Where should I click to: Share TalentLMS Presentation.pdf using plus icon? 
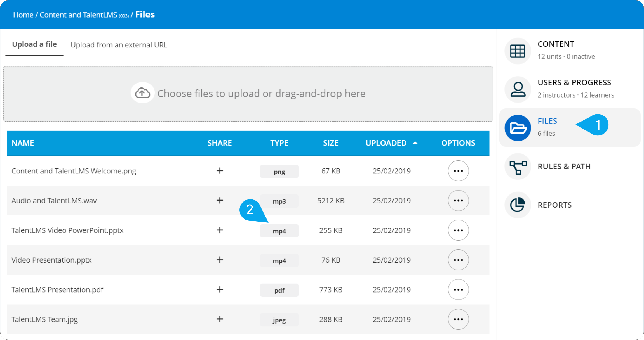click(x=220, y=289)
